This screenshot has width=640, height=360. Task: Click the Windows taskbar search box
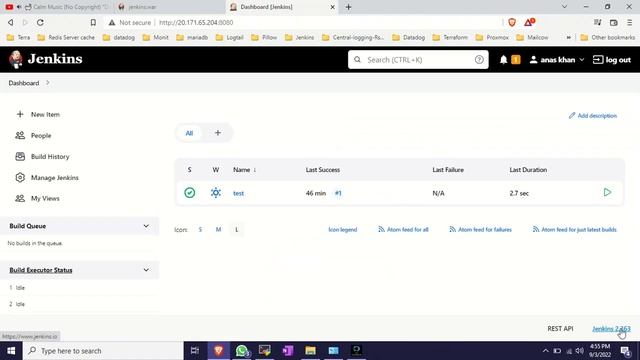103,351
